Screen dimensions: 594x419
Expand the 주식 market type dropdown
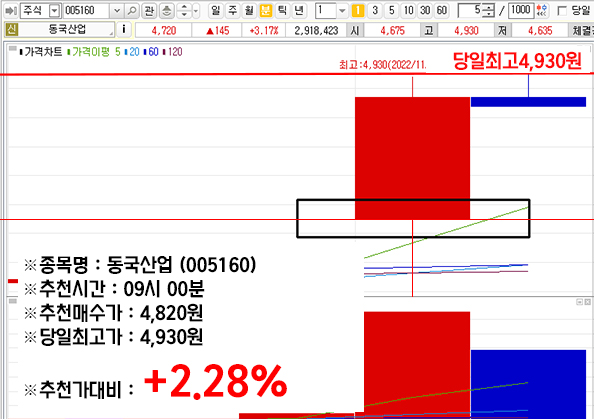55,11
